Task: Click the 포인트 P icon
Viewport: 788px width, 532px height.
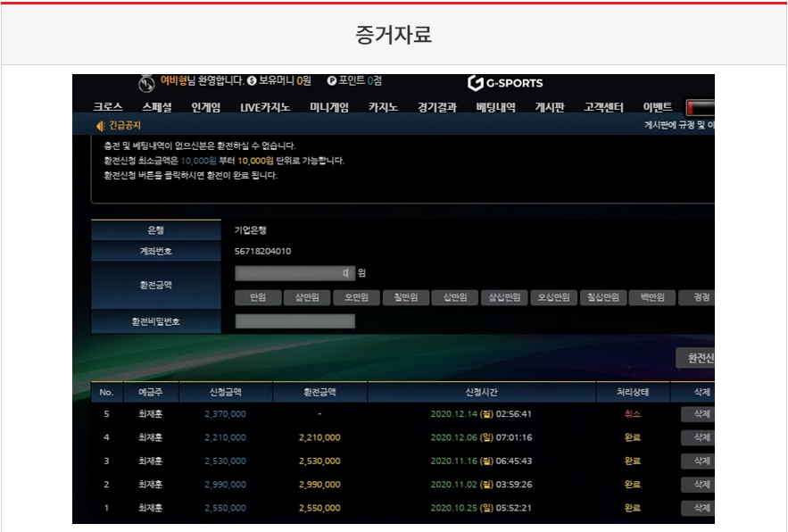Action: [x=332, y=81]
